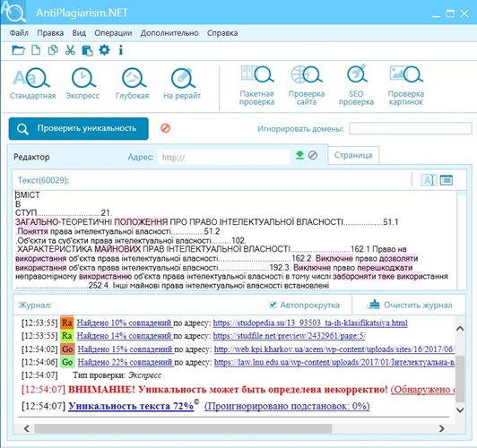Open Файл menu
The width and height of the screenshot is (477, 448).
click(x=19, y=33)
